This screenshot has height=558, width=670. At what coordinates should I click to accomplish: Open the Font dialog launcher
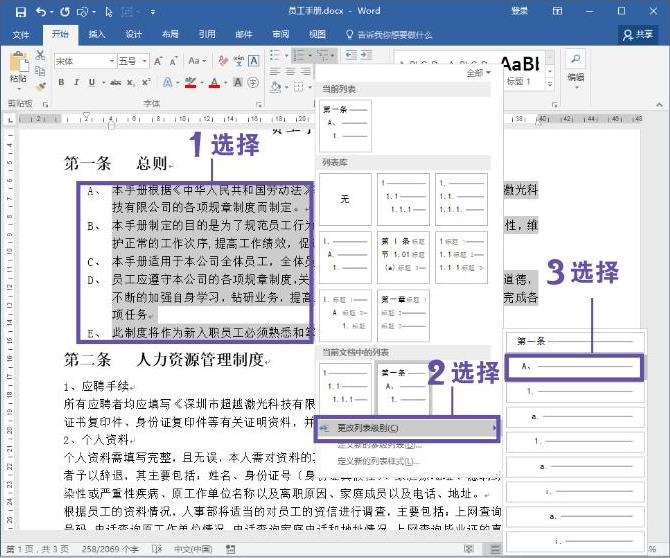click(x=259, y=104)
